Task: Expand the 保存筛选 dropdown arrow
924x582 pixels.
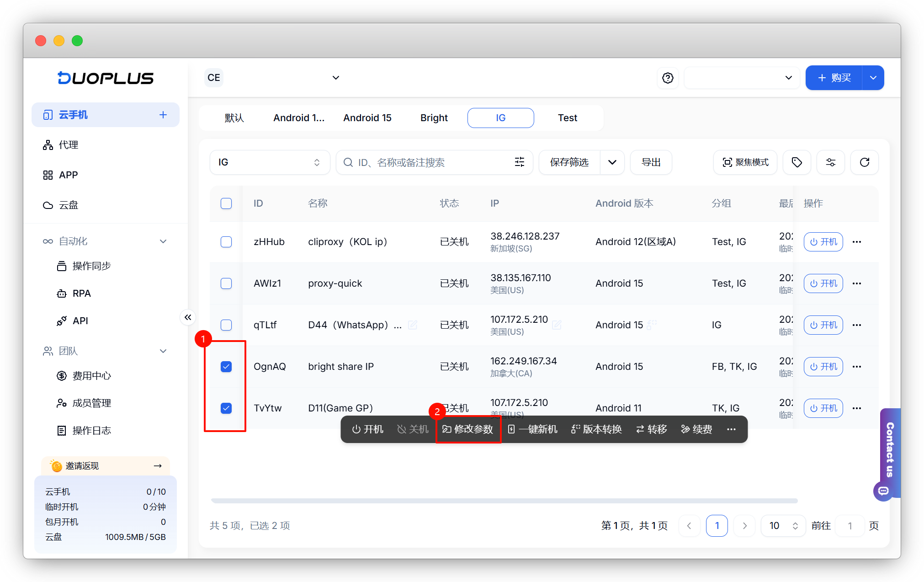Action: (x=612, y=162)
